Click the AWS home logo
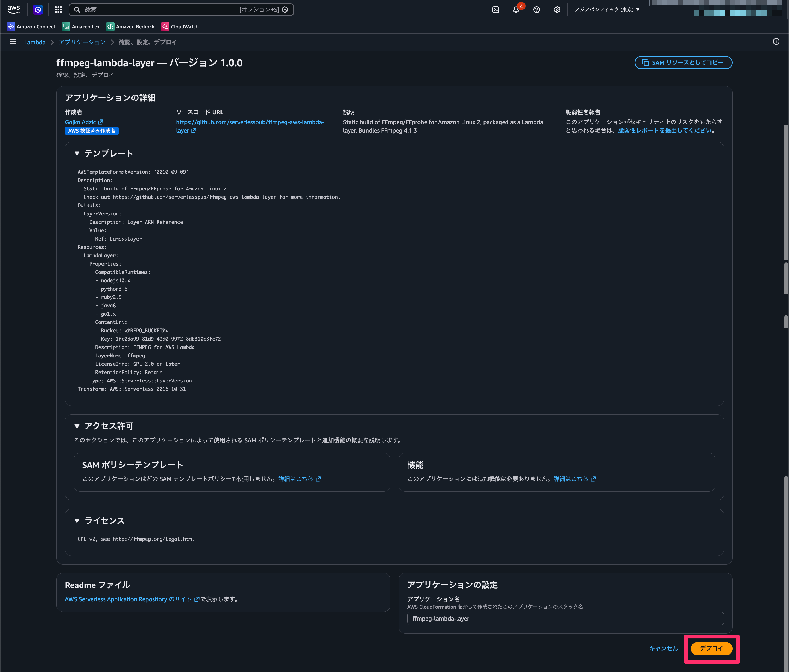 click(x=13, y=9)
